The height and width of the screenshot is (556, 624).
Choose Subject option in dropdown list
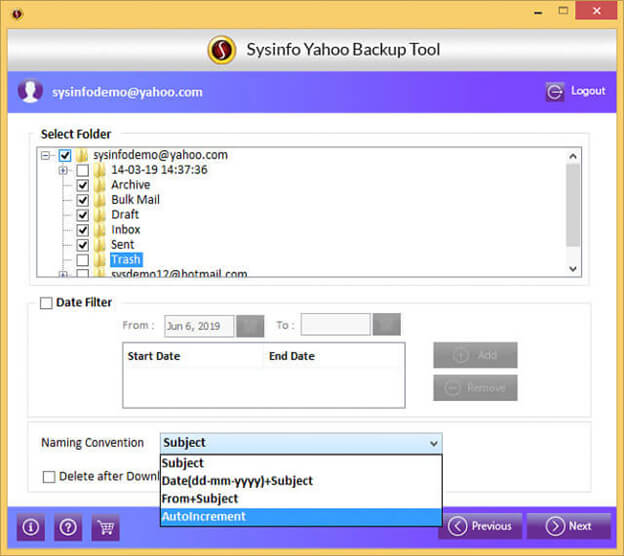pyautogui.click(x=301, y=463)
